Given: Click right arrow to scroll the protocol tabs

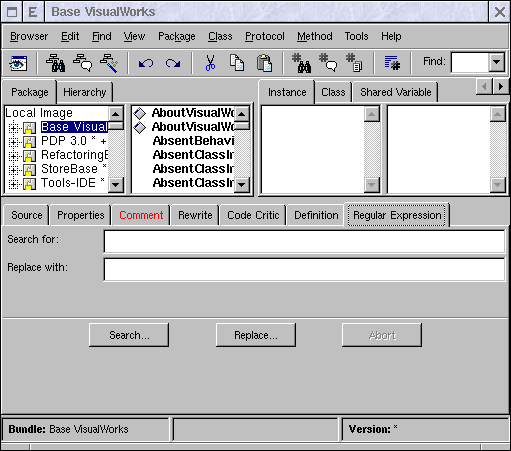Looking at the screenshot, I should (501, 87).
